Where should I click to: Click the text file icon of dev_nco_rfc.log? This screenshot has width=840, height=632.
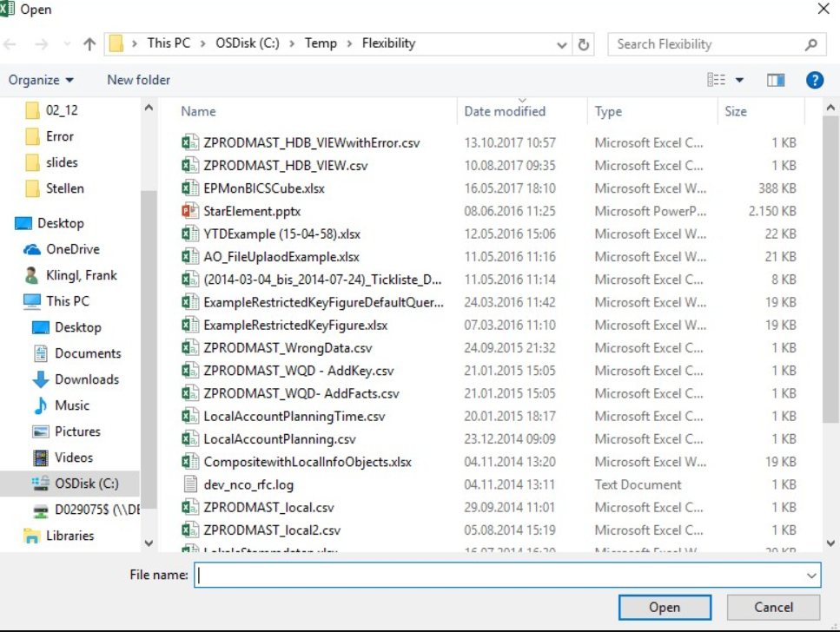(x=189, y=484)
